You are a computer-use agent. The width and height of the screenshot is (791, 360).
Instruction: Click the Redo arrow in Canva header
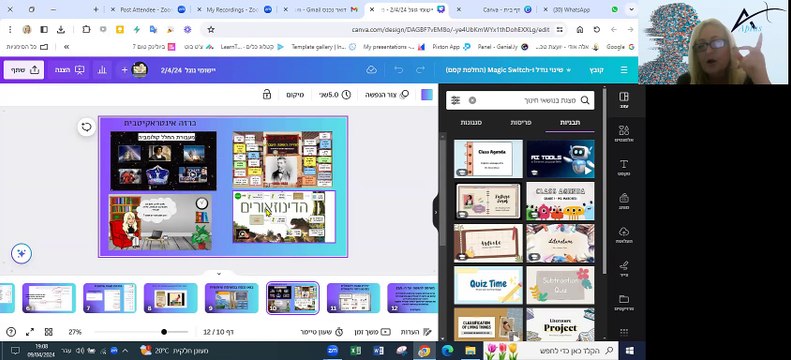(420, 70)
